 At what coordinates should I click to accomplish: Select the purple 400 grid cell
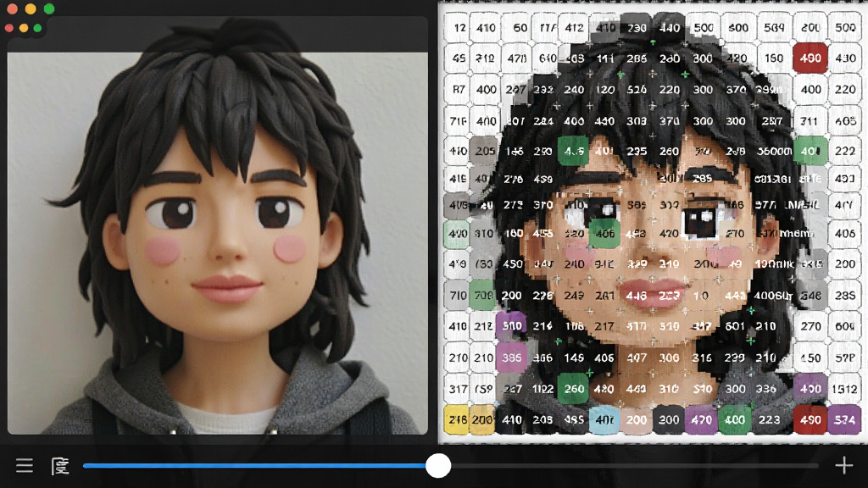coord(810,389)
